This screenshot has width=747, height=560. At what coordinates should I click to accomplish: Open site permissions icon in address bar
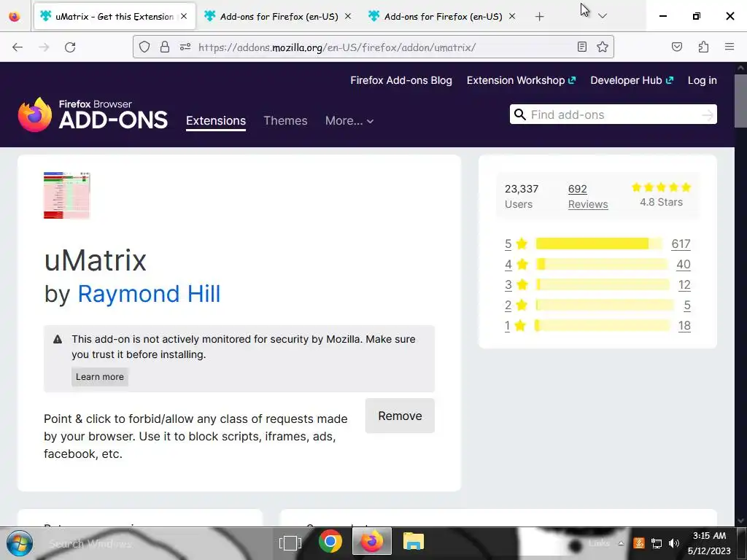[185, 47]
